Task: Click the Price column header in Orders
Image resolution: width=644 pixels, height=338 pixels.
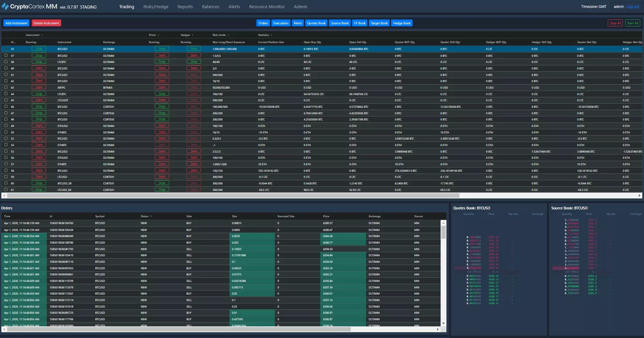Action: point(326,216)
